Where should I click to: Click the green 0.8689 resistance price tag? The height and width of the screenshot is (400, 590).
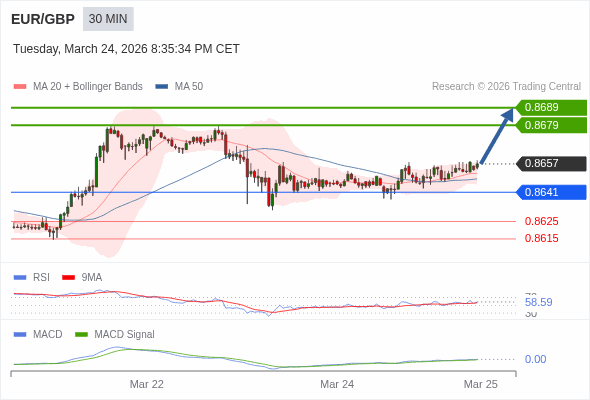point(551,108)
